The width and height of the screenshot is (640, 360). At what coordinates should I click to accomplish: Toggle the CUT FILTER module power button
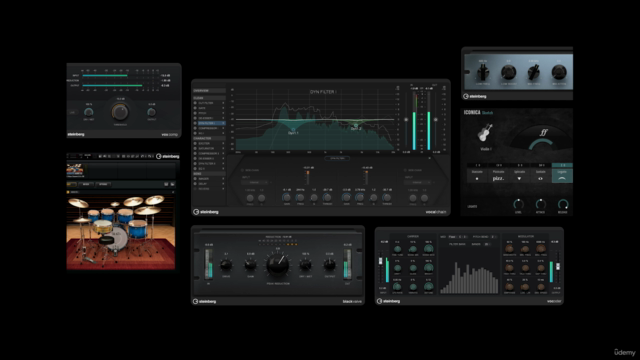(x=196, y=103)
